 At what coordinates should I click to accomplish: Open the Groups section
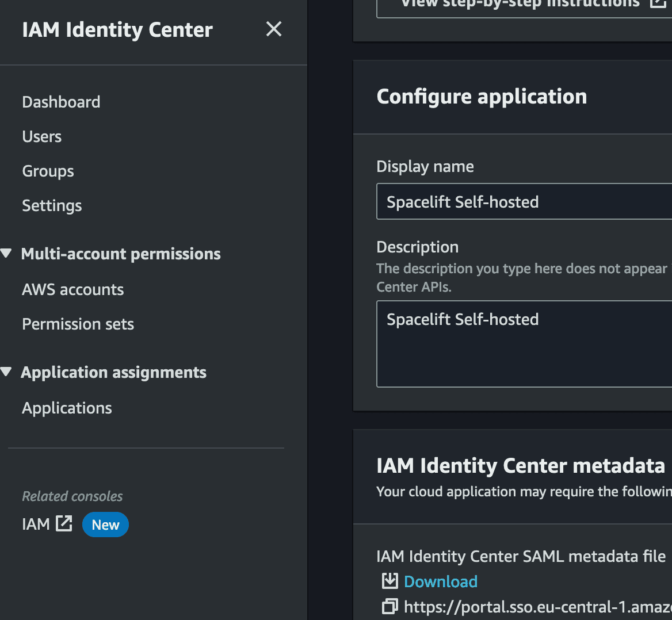tap(48, 171)
